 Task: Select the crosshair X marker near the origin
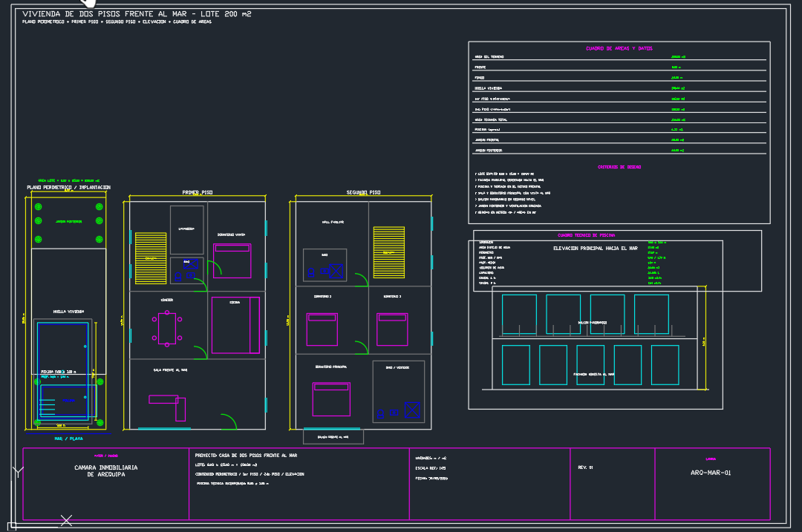click(67, 521)
